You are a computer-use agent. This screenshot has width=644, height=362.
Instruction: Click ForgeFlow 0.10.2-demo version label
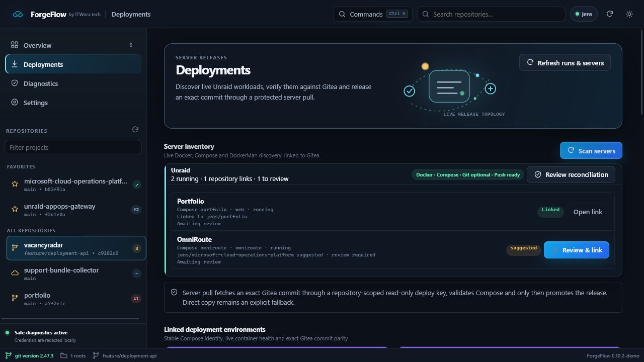point(613,355)
